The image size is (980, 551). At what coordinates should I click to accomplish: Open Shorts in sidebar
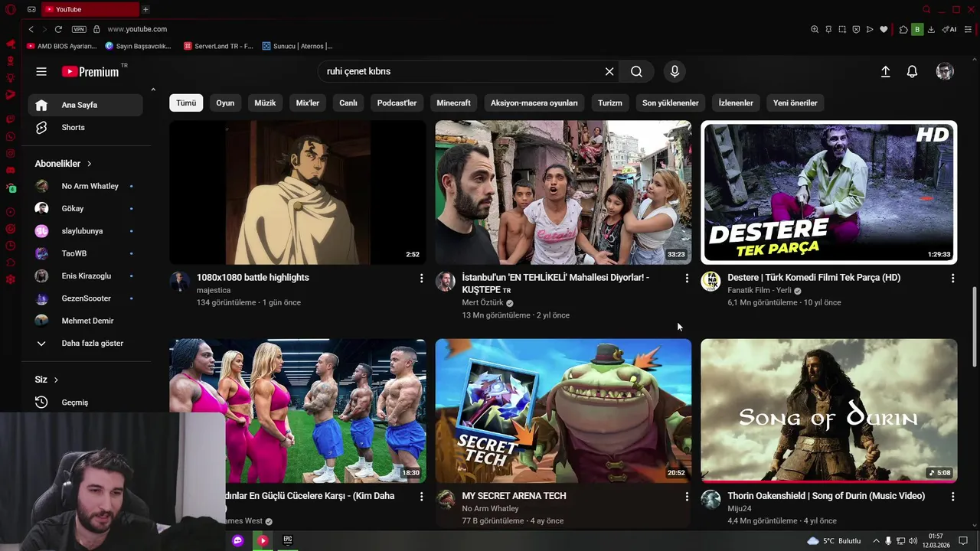85,127
